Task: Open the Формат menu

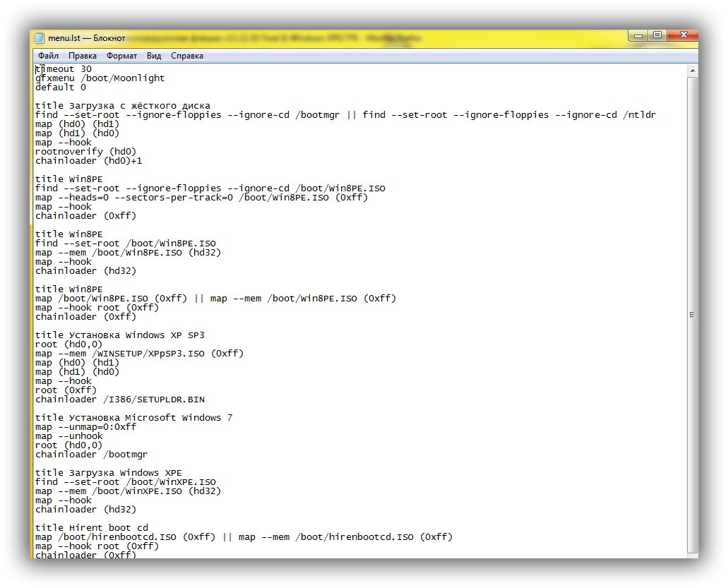Action: 121,56
